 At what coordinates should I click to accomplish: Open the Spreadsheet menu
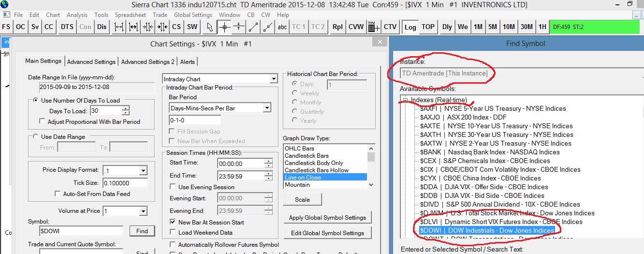(x=131, y=15)
